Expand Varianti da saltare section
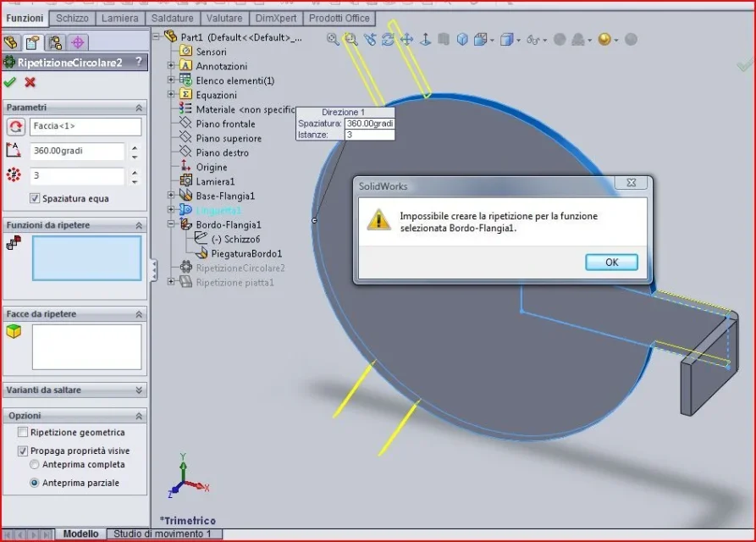The height and width of the screenshot is (542, 756). 139,390
